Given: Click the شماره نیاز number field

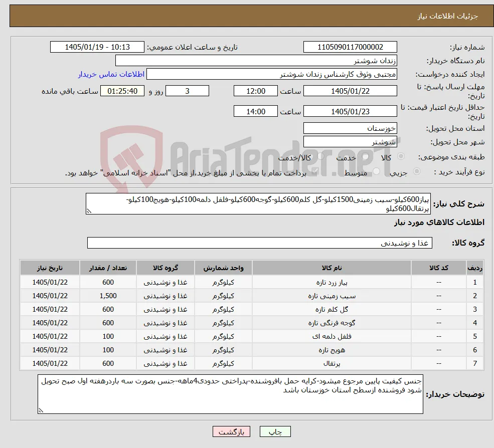Looking at the screenshot, I should [x=350, y=47].
